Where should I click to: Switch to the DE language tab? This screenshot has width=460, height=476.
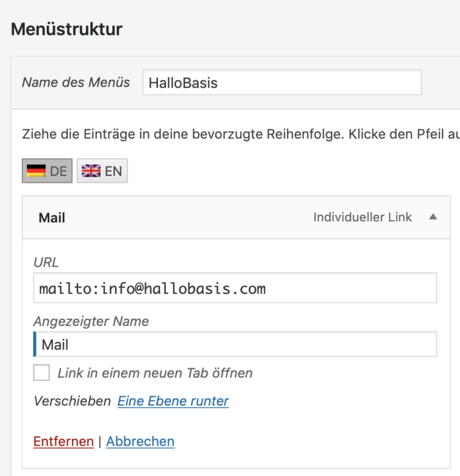(47, 171)
